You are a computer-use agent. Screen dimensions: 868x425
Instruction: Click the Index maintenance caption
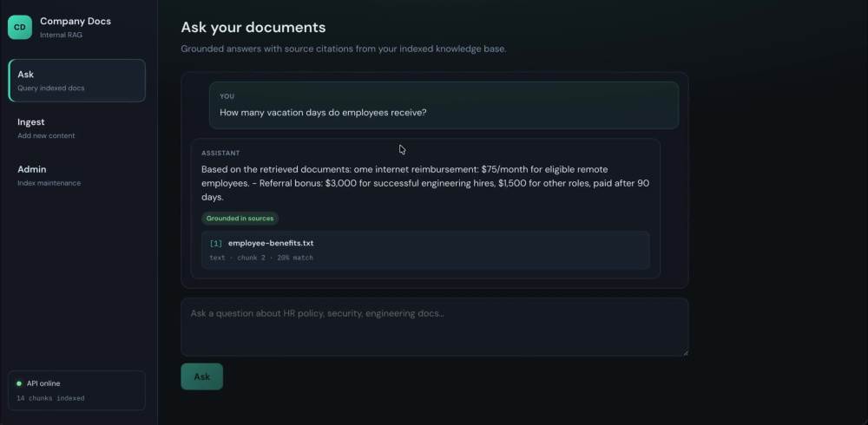(x=49, y=183)
